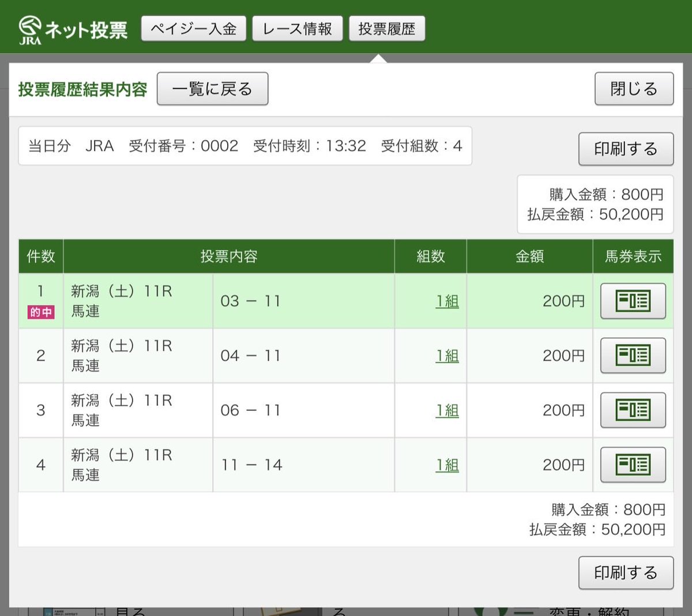
Task: Click the lower 印刷する print button
Action: coord(626,573)
